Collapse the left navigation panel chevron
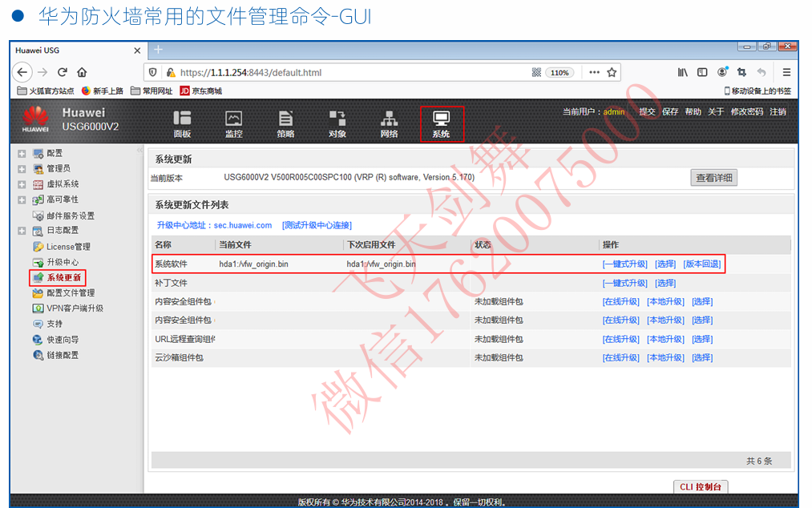Screen dimensions: 812x508 (139, 150)
